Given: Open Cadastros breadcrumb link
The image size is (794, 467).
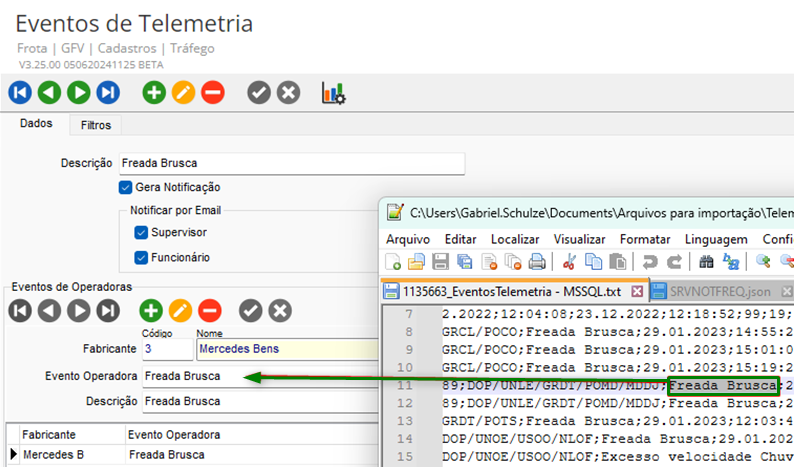Looking at the screenshot, I should pos(127,49).
